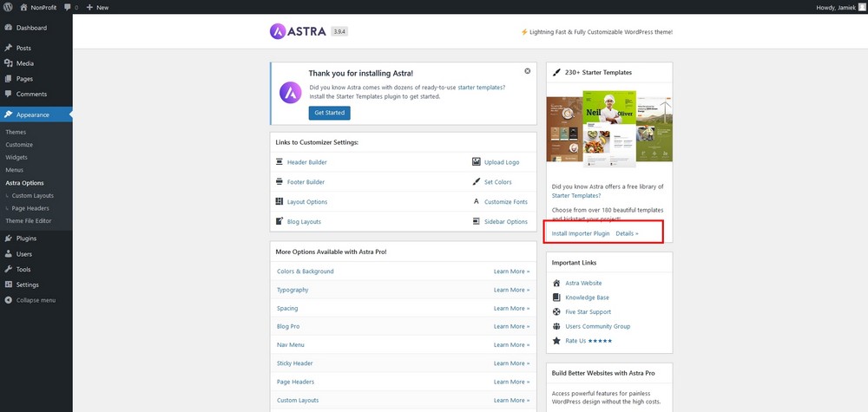The image size is (868, 412).
Task: Click the Header Builder link
Action: 306,162
